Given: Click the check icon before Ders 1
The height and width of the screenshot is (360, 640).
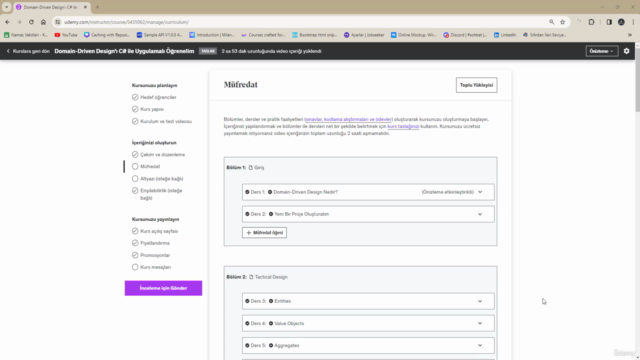Looking at the screenshot, I should (x=247, y=192).
